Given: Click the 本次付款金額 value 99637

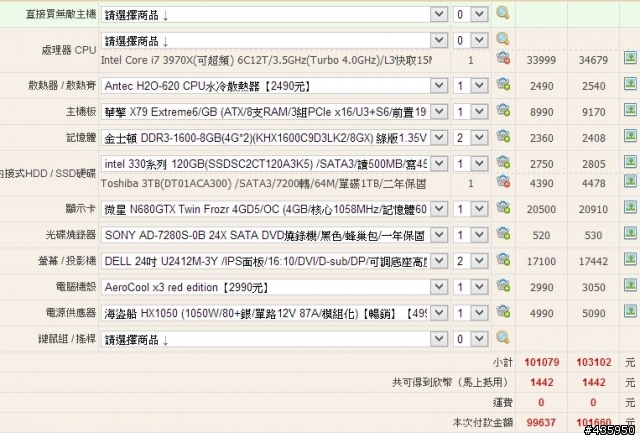Looking at the screenshot, I should 541,422.
